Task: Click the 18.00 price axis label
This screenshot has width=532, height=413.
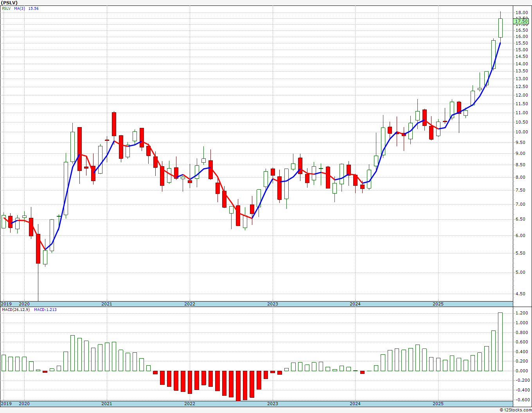Action: (x=521, y=13)
